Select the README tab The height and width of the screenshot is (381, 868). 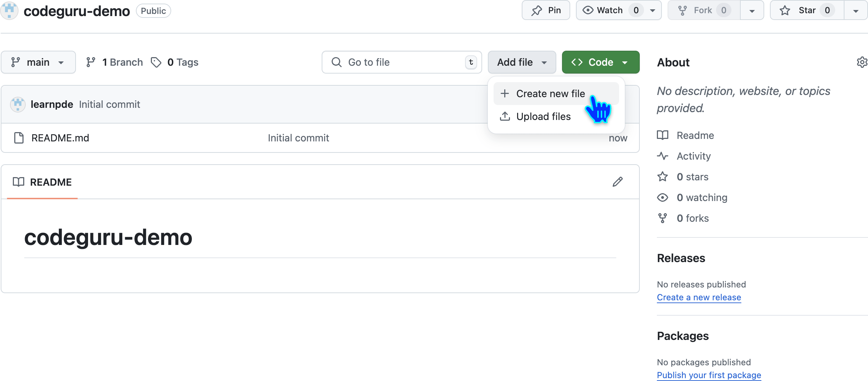coord(42,182)
